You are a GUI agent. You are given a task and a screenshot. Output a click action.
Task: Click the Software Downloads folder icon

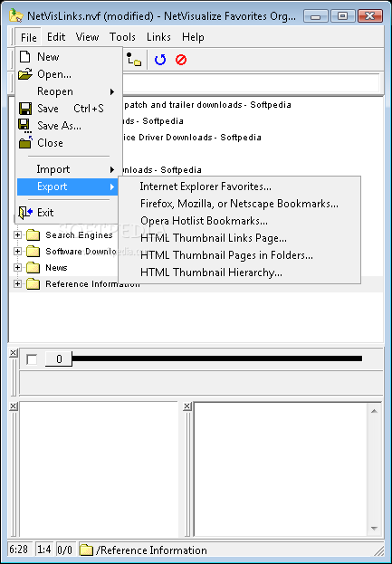pyautogui.click(x=33, y=252)
